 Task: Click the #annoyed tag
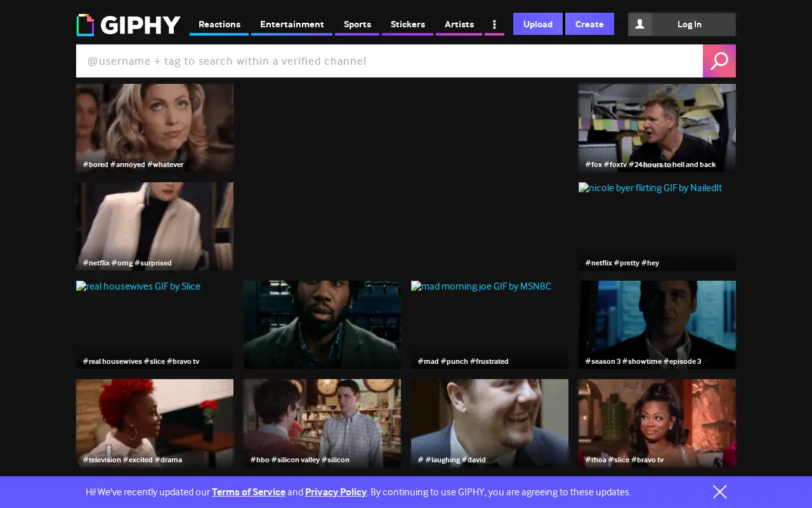pos(128,164)
